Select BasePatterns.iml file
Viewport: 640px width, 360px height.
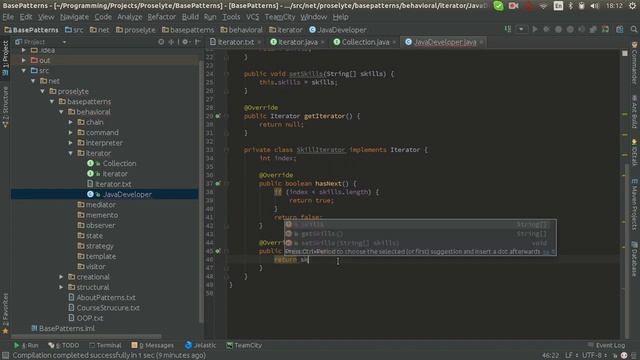coord(63,328)
